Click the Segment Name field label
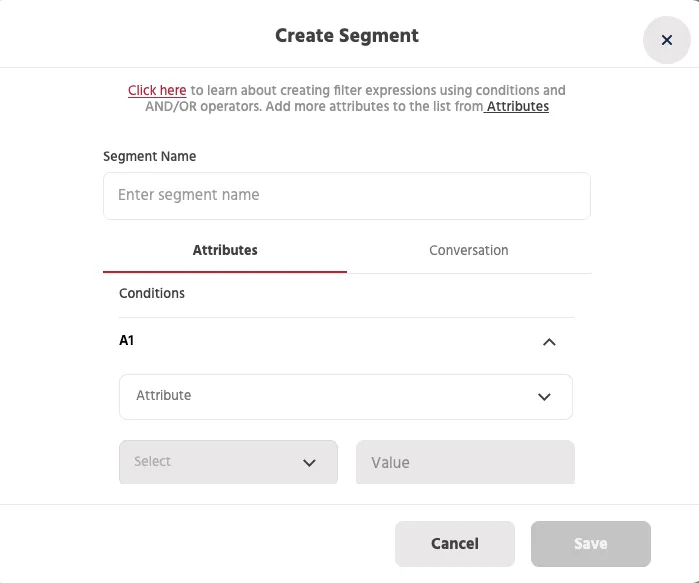699x583 pixels. (149, 156)
